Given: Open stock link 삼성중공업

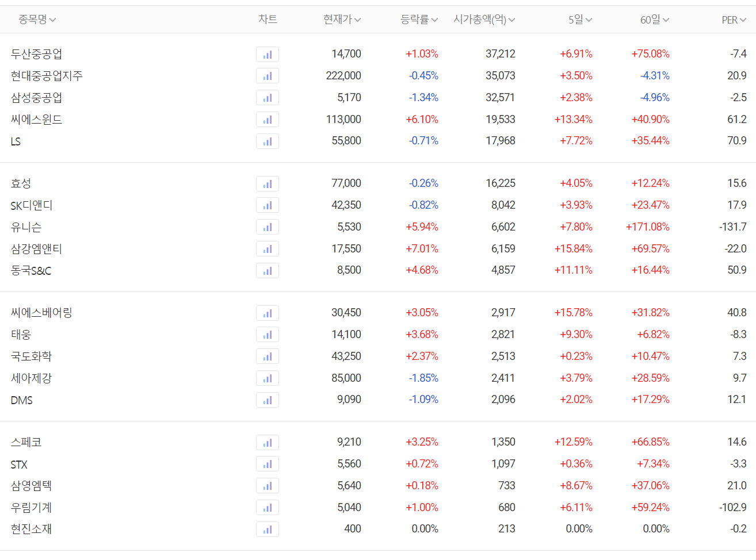Looking at the screenshot, I should point(36,98).
